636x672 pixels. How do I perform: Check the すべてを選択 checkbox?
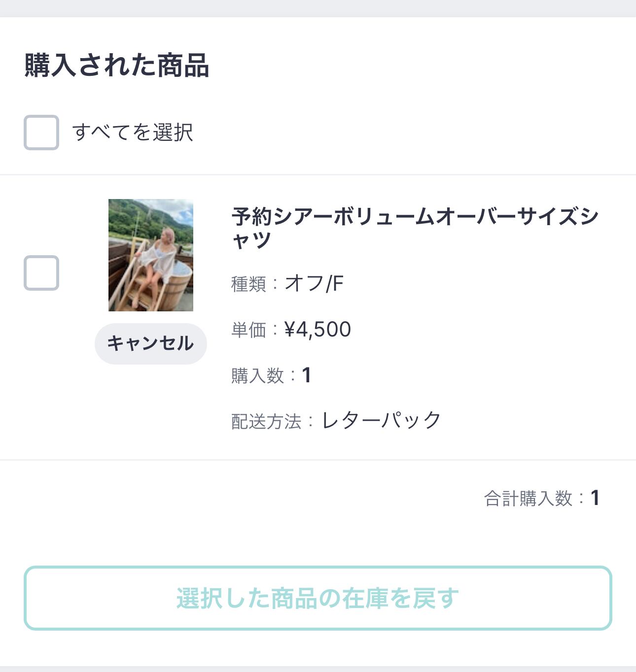point(41,133)
